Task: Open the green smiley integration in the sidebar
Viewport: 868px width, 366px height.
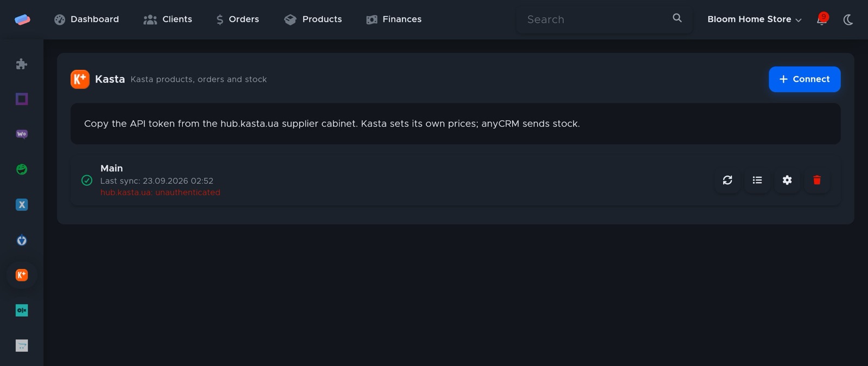Action: pyautogui.click(x=22, y=169)
